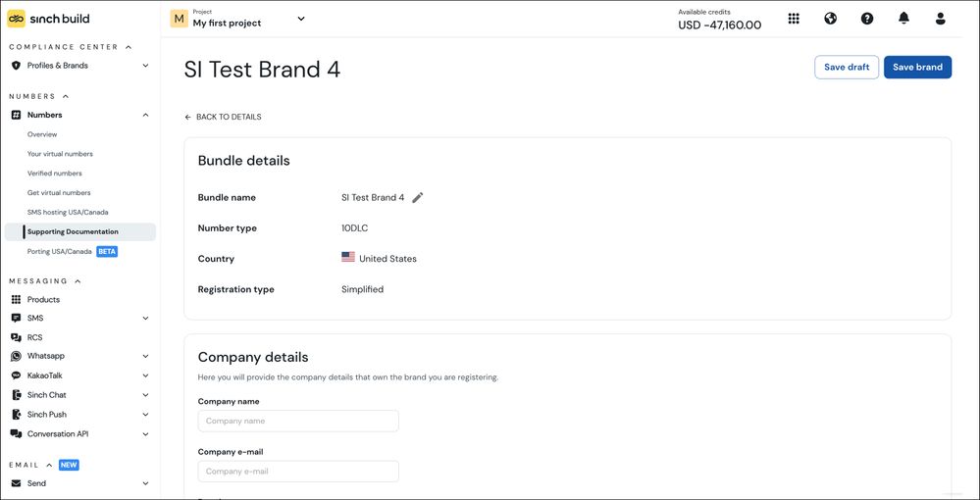
Task: Open the notifications bell icon
Action: [903, 19]
